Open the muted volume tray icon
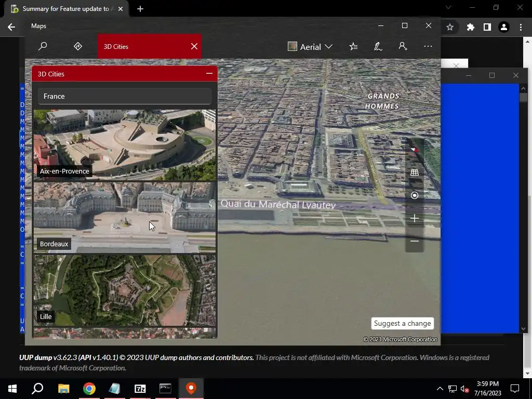This screenshot has width=532, height=399. click(465, 389)
